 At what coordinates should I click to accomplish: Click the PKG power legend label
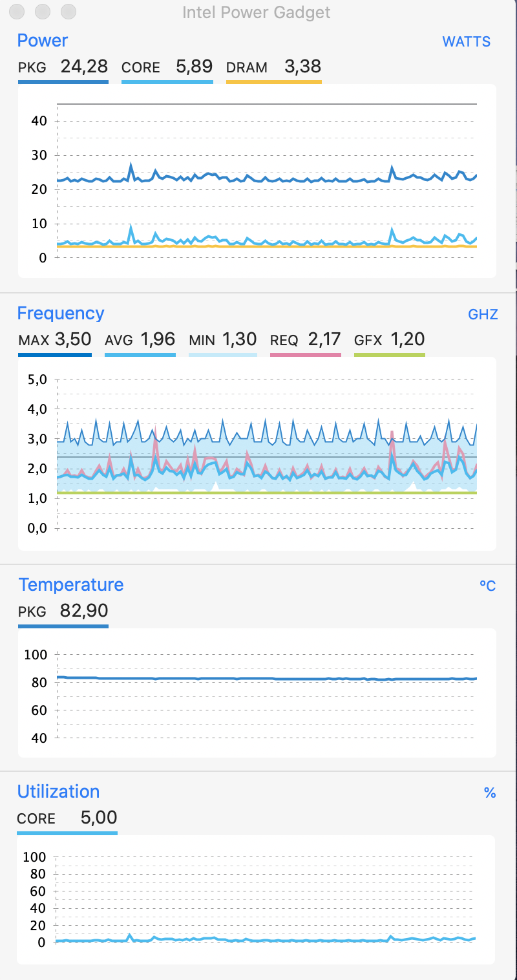pyautogui.click(x=32, y=67)
